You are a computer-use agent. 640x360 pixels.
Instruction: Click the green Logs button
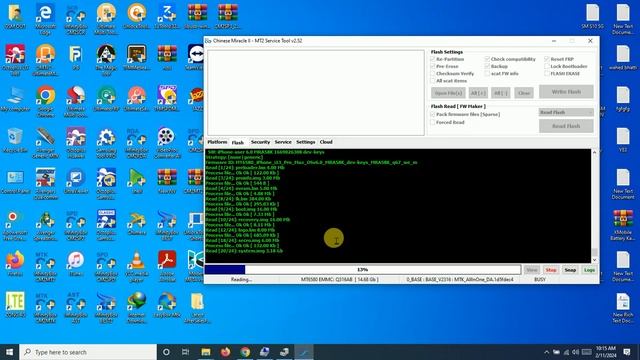point(589,270)
